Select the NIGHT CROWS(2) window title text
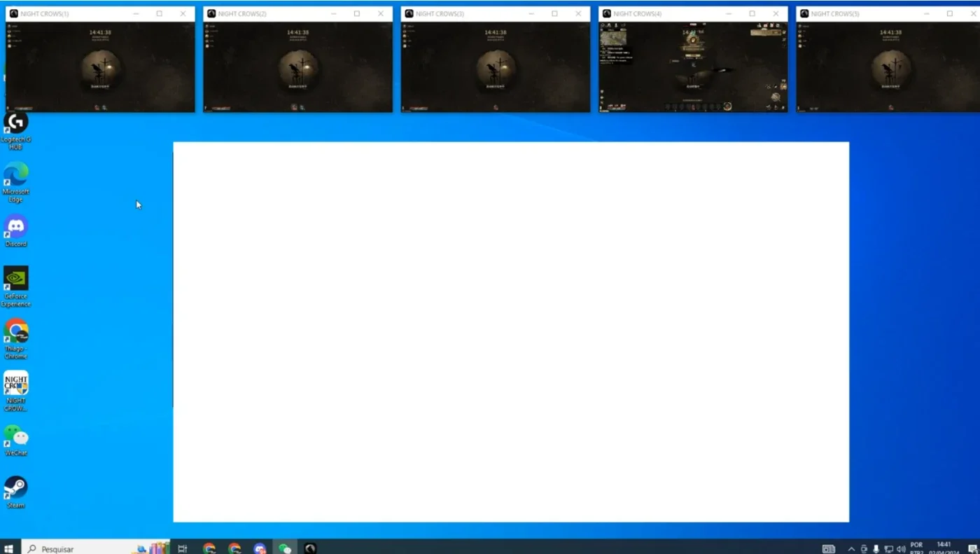 242,14
